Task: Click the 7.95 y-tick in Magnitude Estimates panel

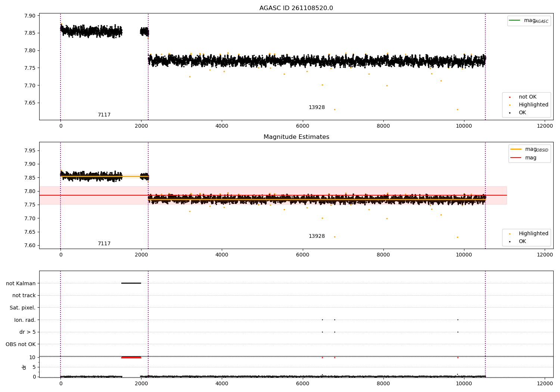Action: point(30,151)
